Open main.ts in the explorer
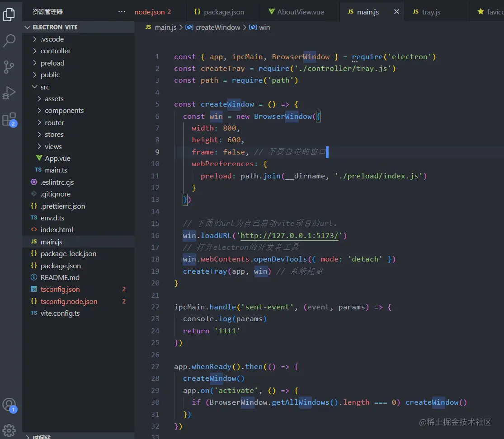This screenshot has width=504, height=439. [x=78, y=170]
